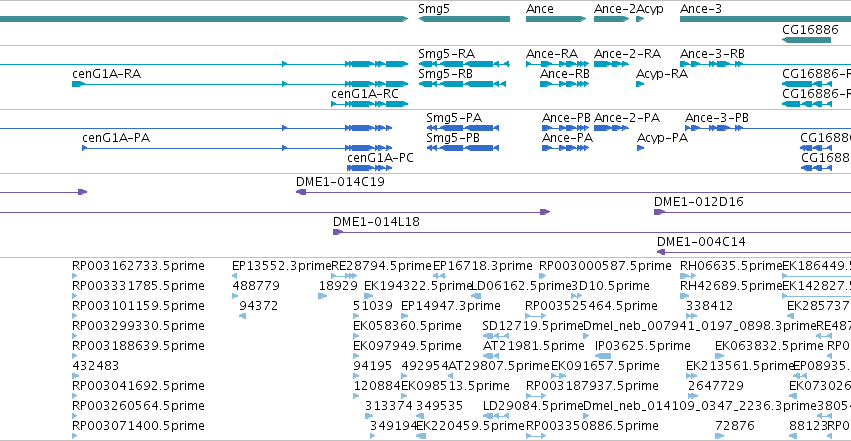Click the DME1-014C19 BAC label
851x441 pixels.
click(x=340, y=182)
